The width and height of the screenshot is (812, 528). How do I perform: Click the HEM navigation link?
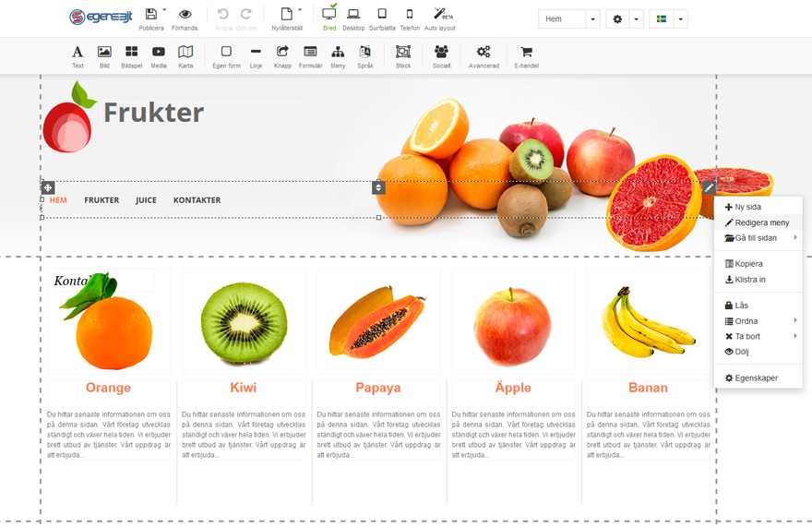58,200
